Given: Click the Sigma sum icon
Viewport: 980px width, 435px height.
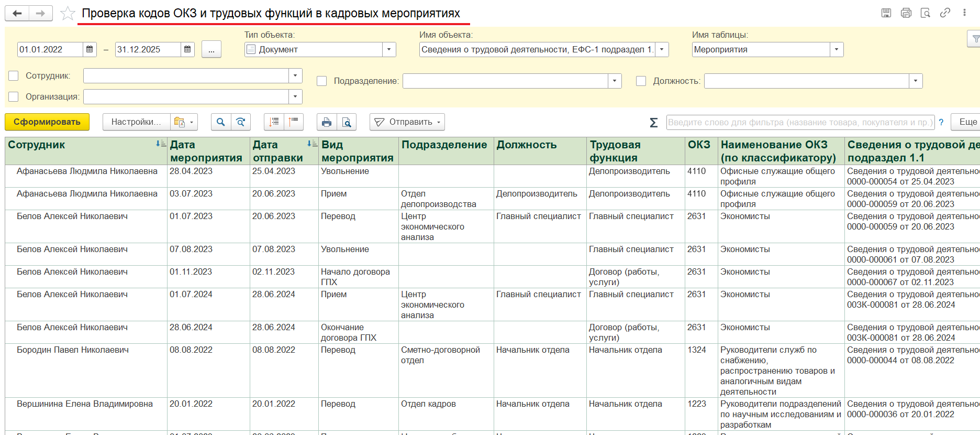Looking at the screenshot, I should pos(653,123).
